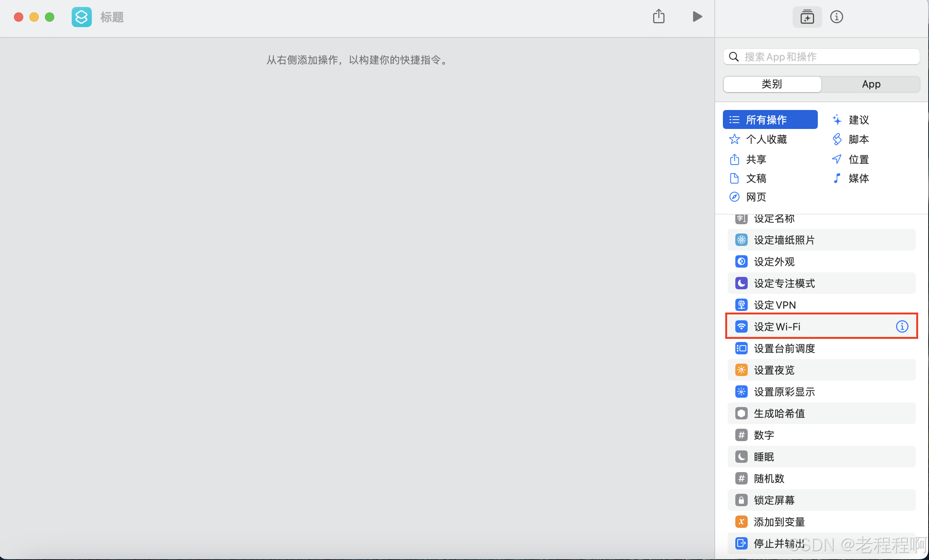929x560 pixels.
Task: Run the shortcut with the play button
Action: click(697, 17)
